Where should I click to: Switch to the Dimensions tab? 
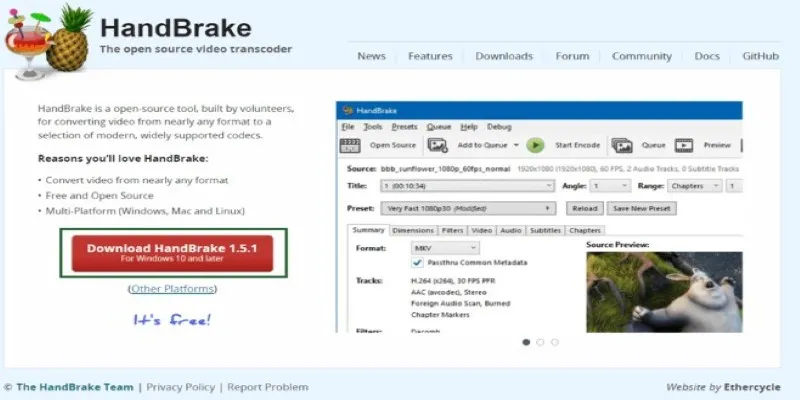pyautogui.click(x=413, y=231)
